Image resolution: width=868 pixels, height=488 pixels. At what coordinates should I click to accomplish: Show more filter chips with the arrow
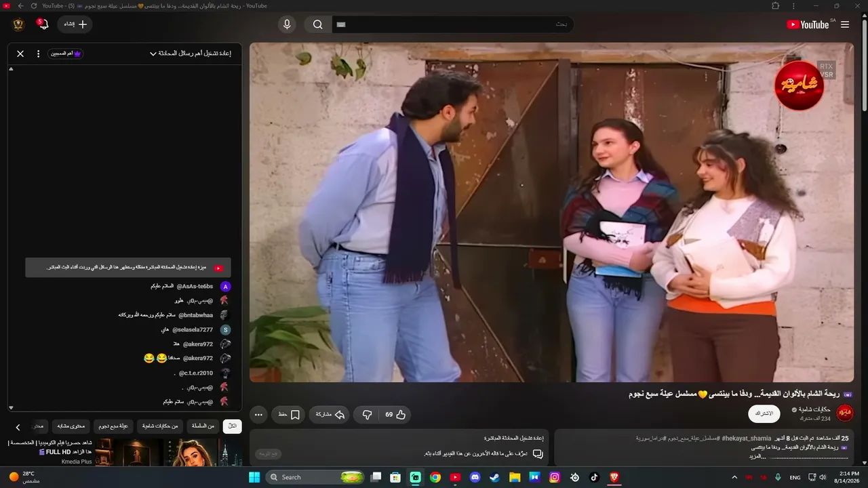pos(18,427)
